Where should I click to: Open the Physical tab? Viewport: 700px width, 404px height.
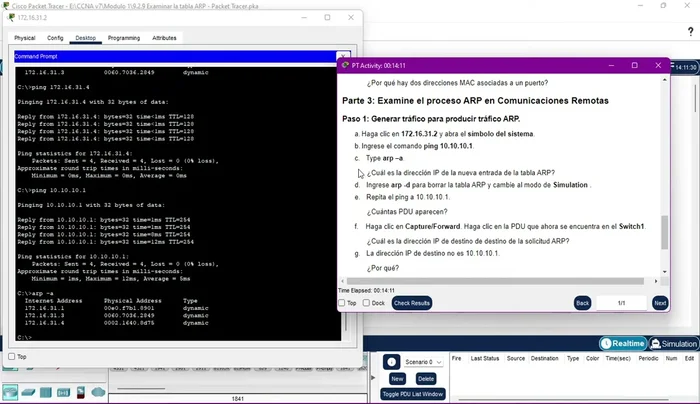(x=25, y=38)
